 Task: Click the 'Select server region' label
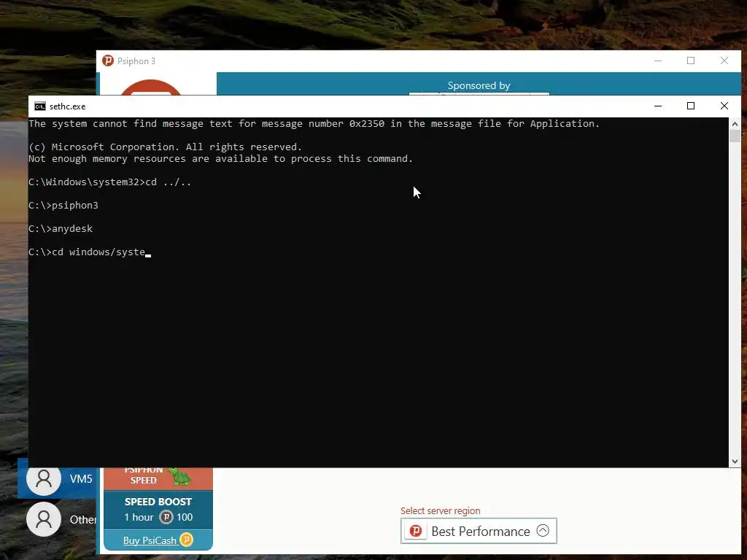click(440, 510)
